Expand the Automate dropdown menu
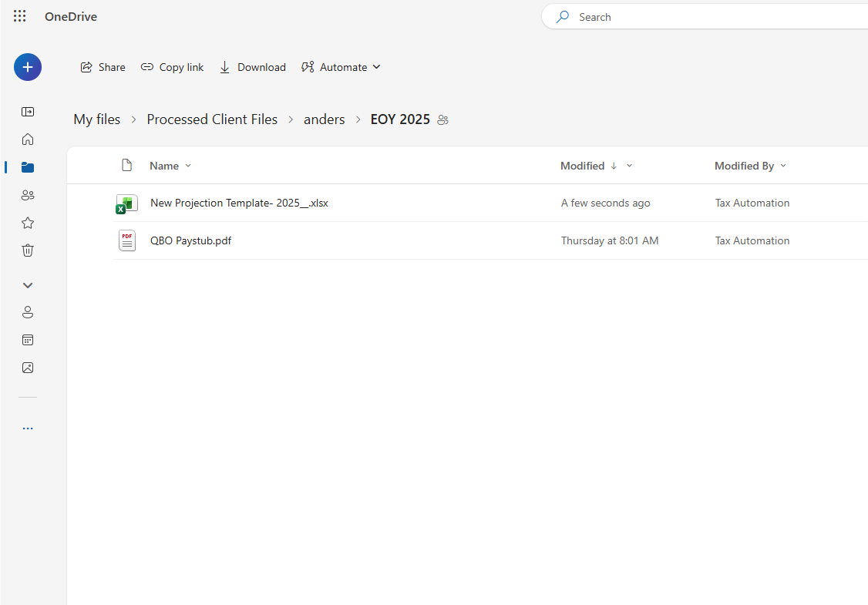Image resolution: width=868 pixels, height=605 pixels. tap(341, 67)
